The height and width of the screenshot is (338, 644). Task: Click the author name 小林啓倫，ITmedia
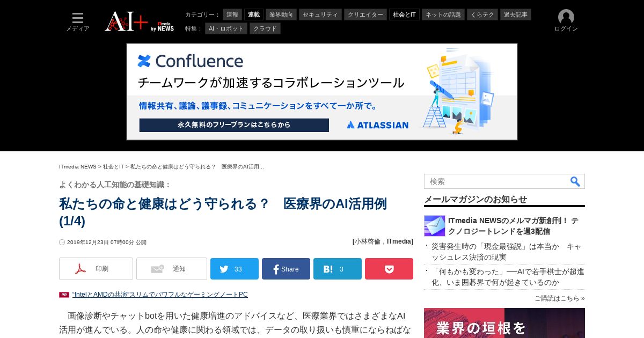(383, 241)
